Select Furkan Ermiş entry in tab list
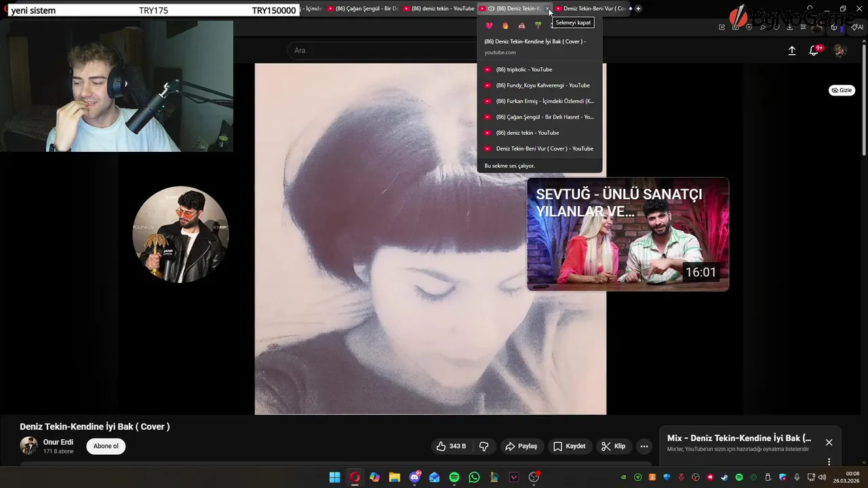This screenshot has height=488, width=868. tap(540, 101)
